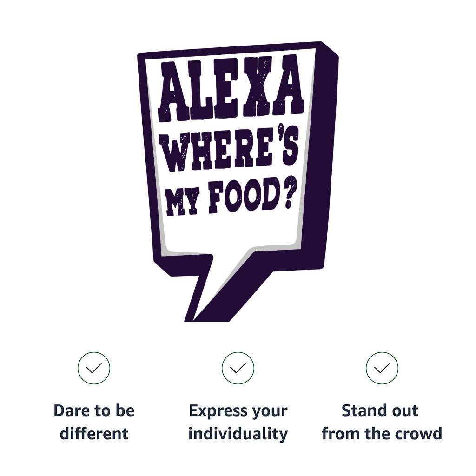The width and height of the screenshot is (476, 476).
Task: Click the checkmark icon above "Dare to be different"
Action: pyautogui.click(x=94, y=368)
